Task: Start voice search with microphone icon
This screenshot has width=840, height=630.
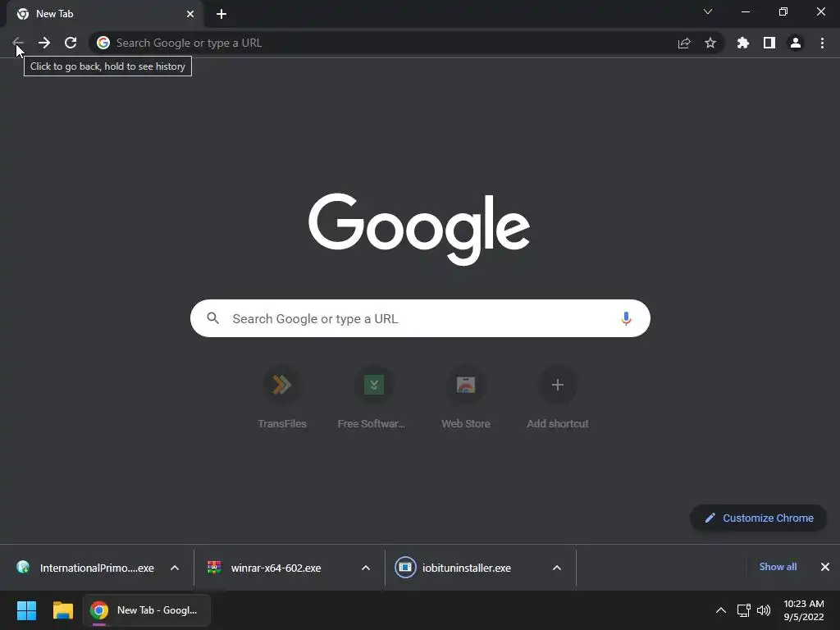Action: tap(626, 318)
